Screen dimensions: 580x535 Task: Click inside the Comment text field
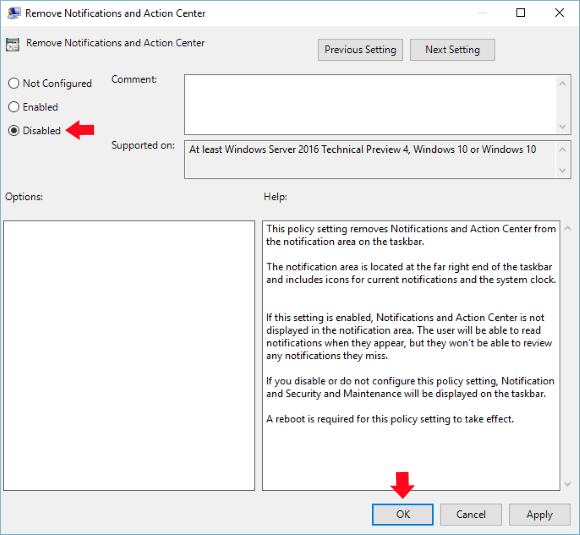370,104
